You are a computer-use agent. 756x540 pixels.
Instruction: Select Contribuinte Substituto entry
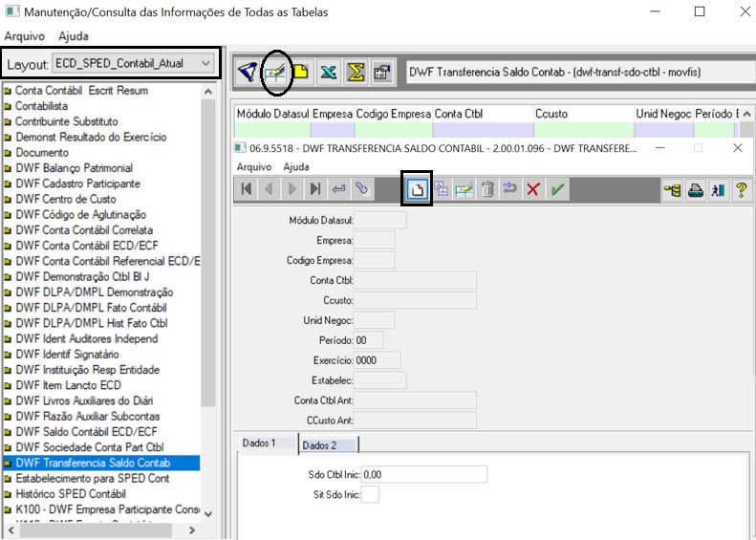click(x=67, y=121)
